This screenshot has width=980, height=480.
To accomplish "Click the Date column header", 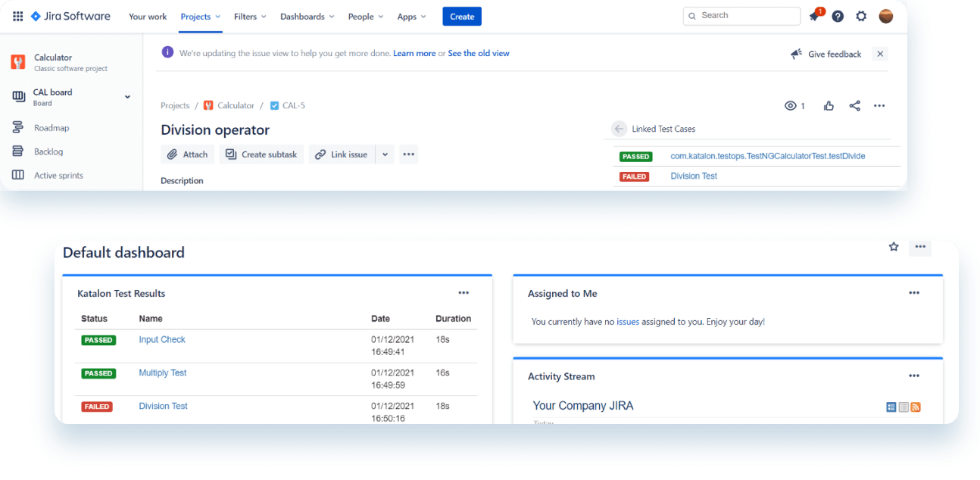I will (x=380, y=319).
